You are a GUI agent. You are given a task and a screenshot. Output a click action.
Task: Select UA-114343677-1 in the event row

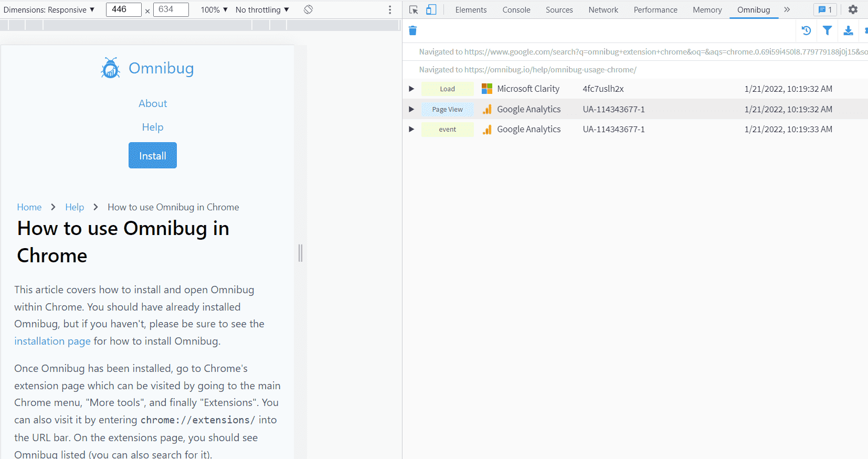click(614, 129)
